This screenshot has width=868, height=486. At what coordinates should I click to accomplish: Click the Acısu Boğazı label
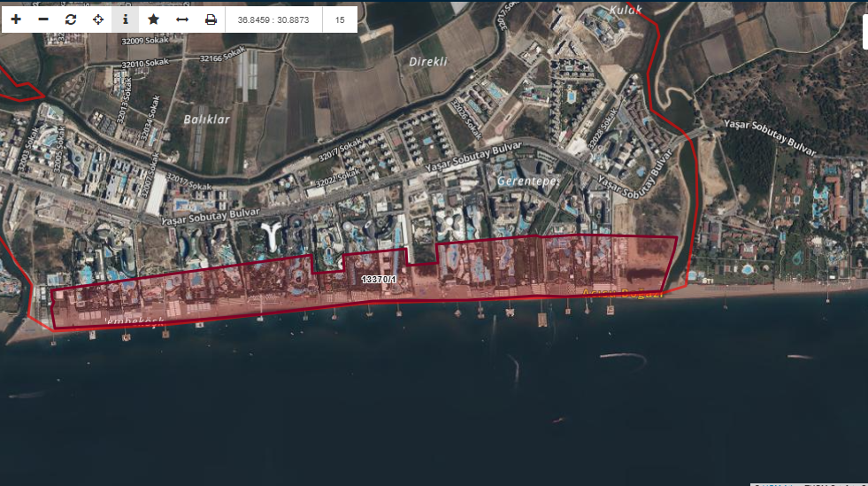point(622,293)
